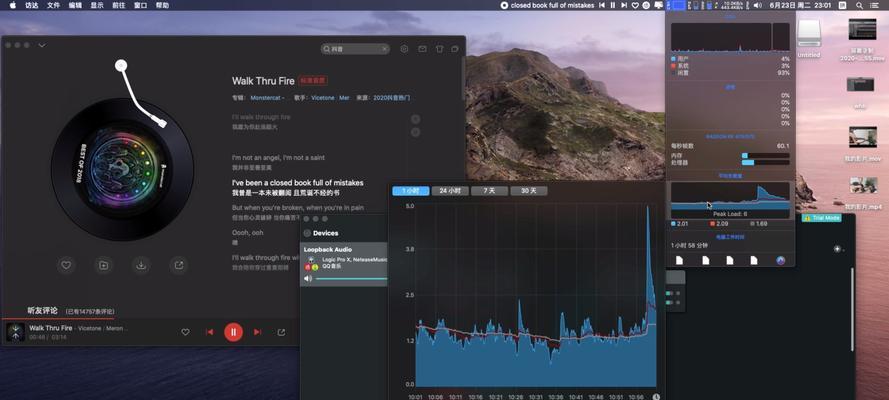Pause playback in the music player bar
The height and width of the screenshot is (400, 889).
coord(233,332)
